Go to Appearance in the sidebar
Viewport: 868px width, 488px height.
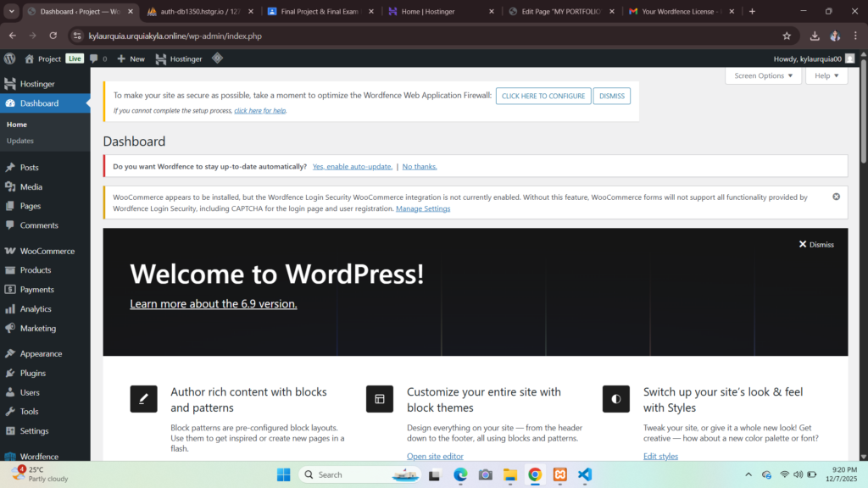[x=41, y=353]
